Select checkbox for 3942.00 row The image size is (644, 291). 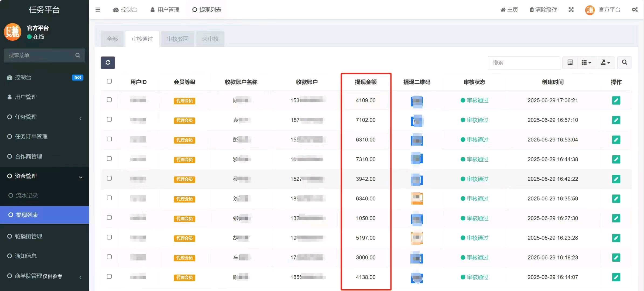(x=109, y=178)
